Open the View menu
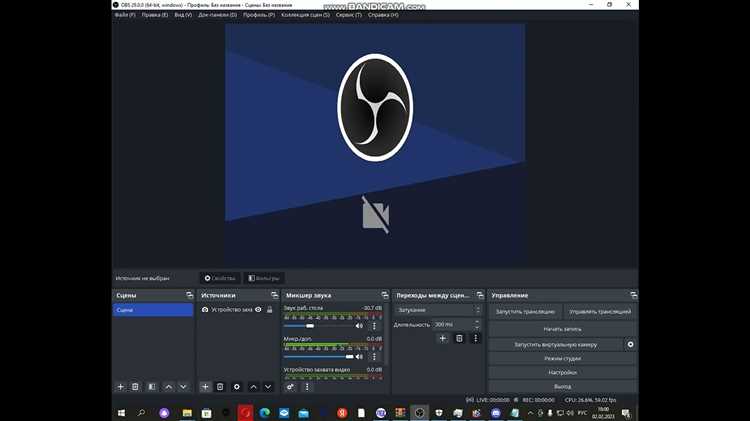750x421 pixels. [x=183, y=15]
